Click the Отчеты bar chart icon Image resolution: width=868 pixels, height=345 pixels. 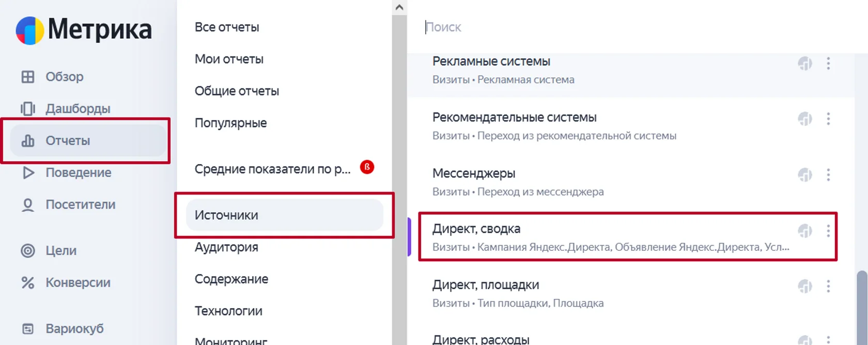[x=28, y=141]
